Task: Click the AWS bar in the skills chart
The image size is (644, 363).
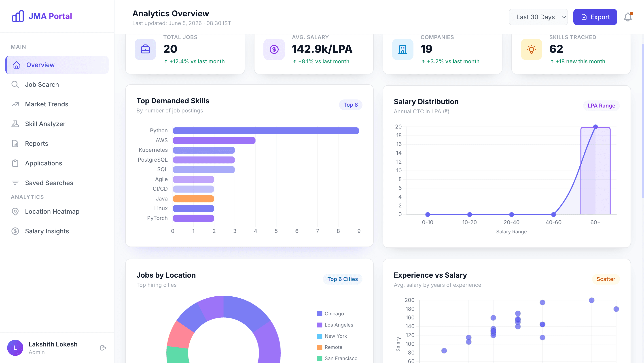Action: click(214, 140)
